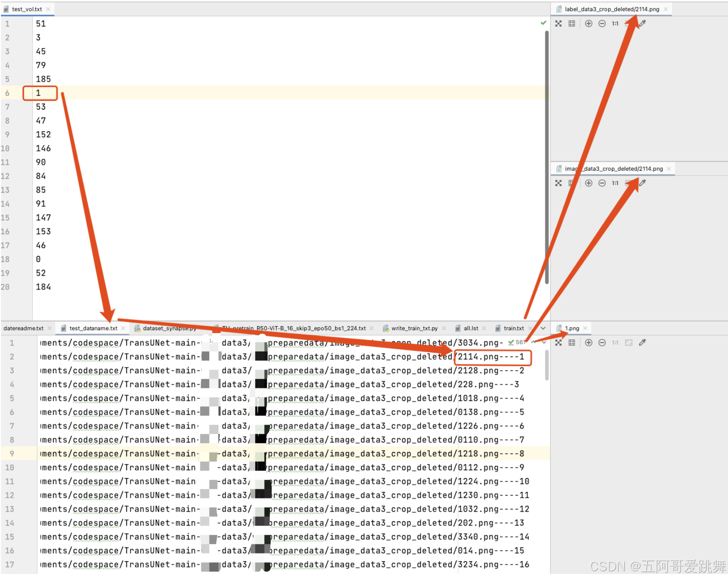Set label_data3 image to actual size 1:1

615,23
